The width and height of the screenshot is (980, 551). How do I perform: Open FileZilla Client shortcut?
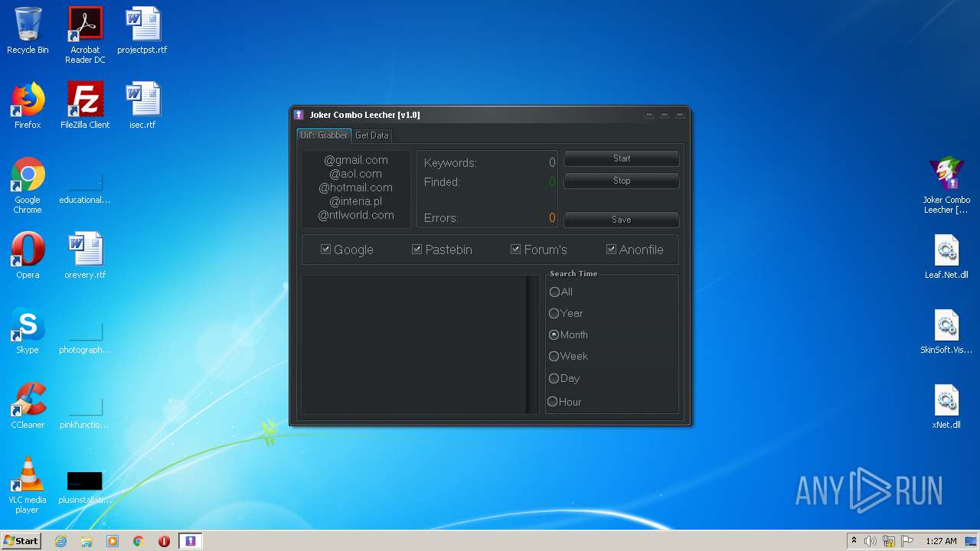coord(85,106)
